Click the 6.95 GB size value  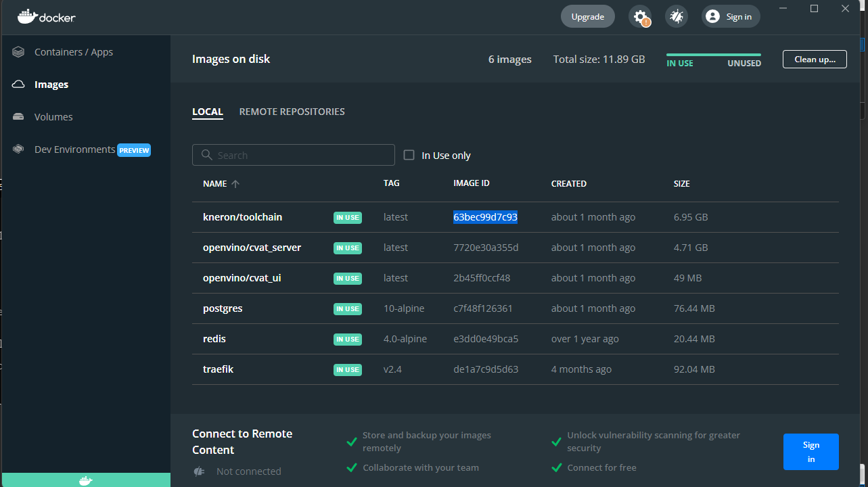(691, 217)
